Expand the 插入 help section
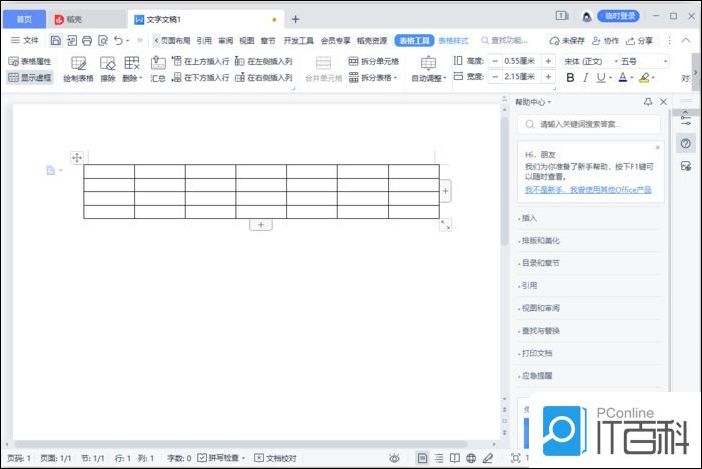This screenshot has height=469, width=702. pos(530,218)
